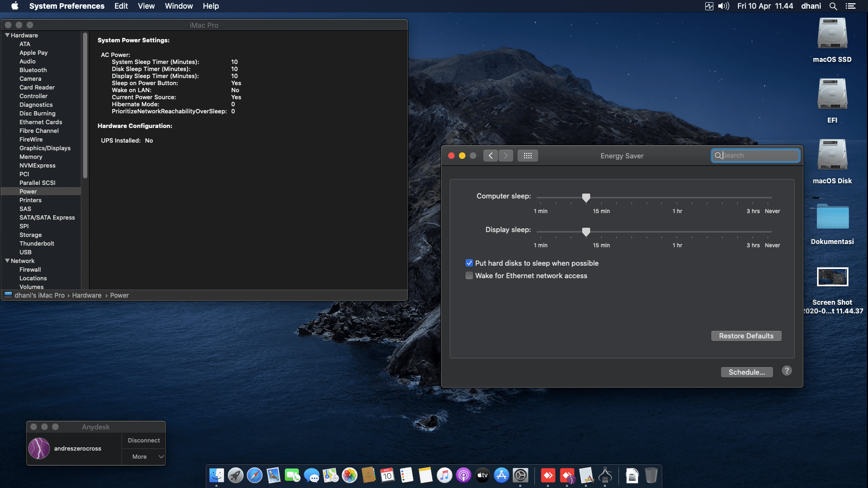868x488 pixels.
Task: Open Maps from the dock
Action: tap(330, 476)
